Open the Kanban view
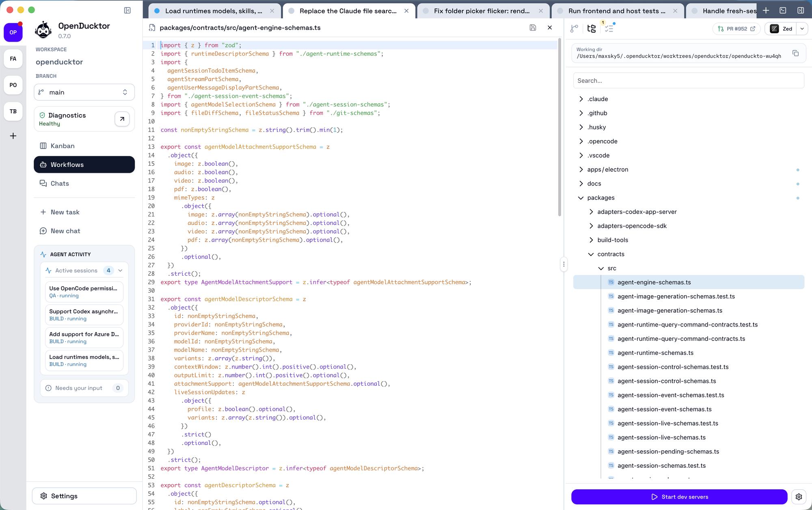The image size is (812, 510). [84, 146]
